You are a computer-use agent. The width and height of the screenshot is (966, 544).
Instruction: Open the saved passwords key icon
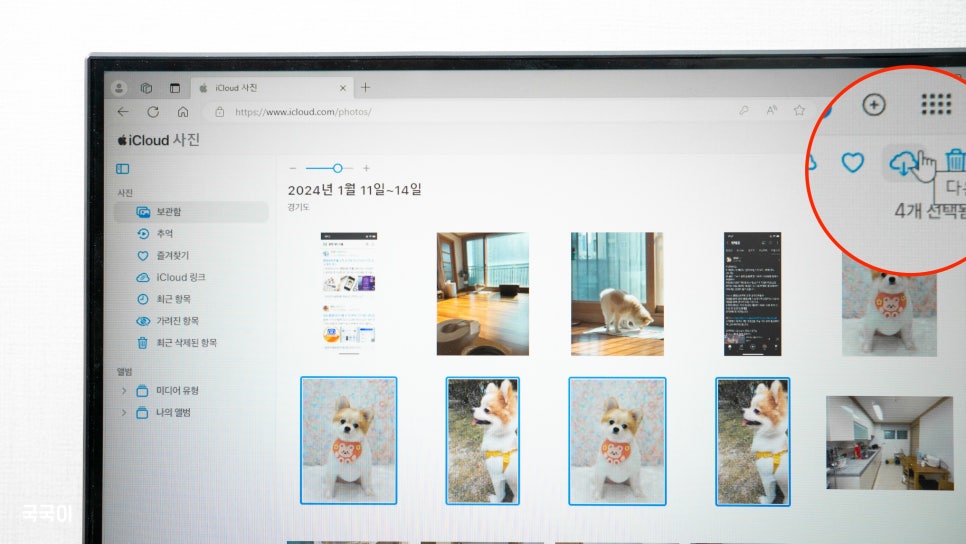pos(744,110)
